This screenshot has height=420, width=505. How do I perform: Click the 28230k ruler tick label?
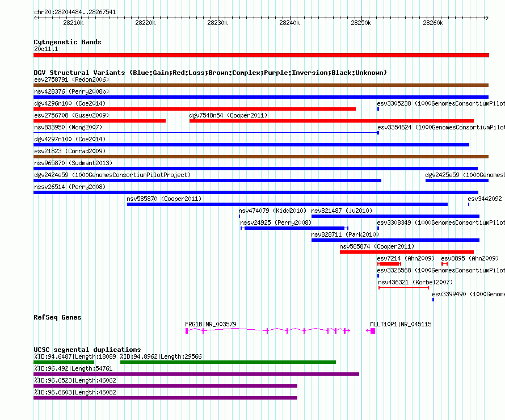point(217,23)
